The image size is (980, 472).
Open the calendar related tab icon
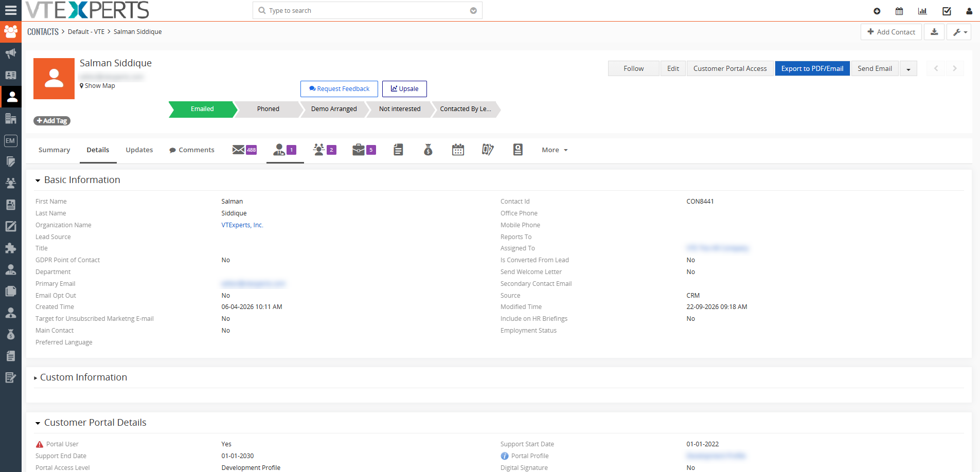(458, 150)
